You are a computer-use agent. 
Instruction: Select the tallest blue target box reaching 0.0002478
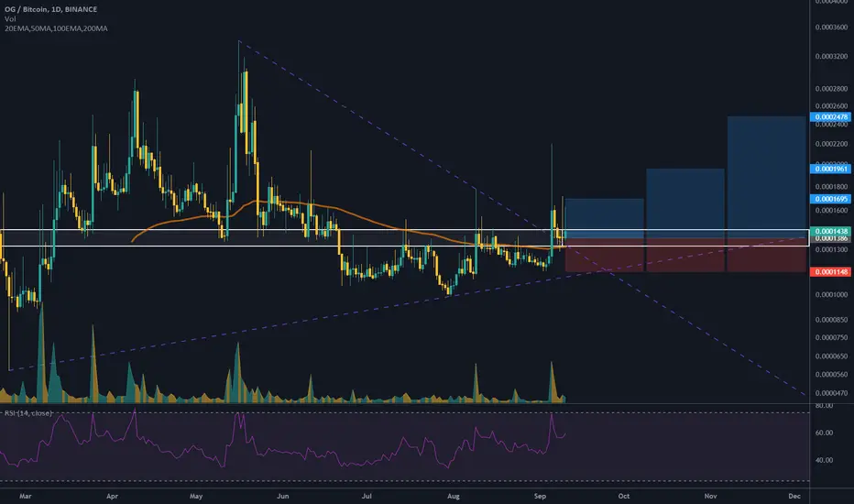766,177
